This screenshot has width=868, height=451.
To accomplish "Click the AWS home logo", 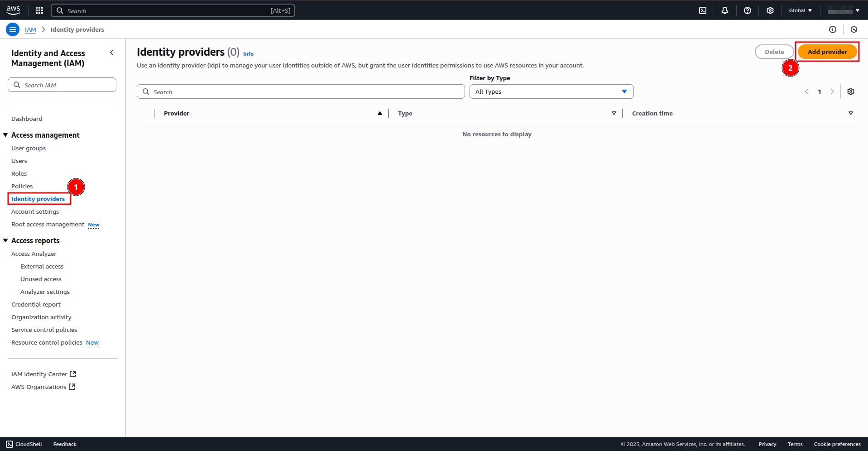I will tap(13, 10).
